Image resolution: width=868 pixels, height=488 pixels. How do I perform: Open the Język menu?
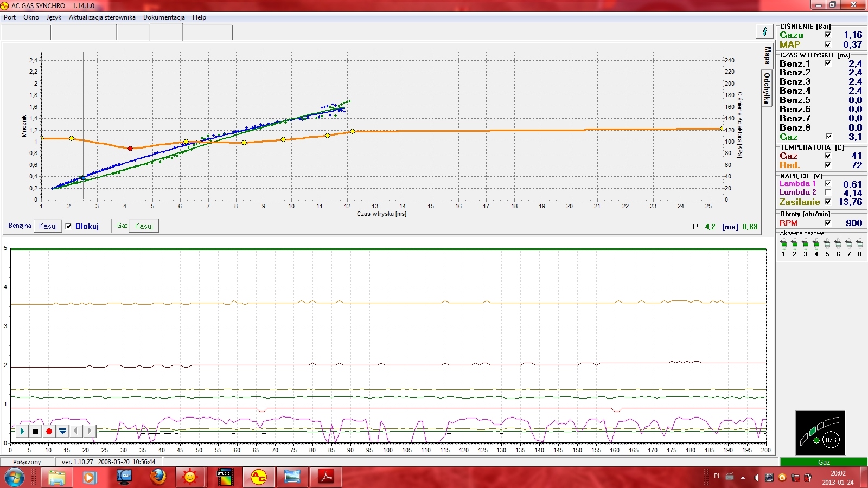coord(54,17)
